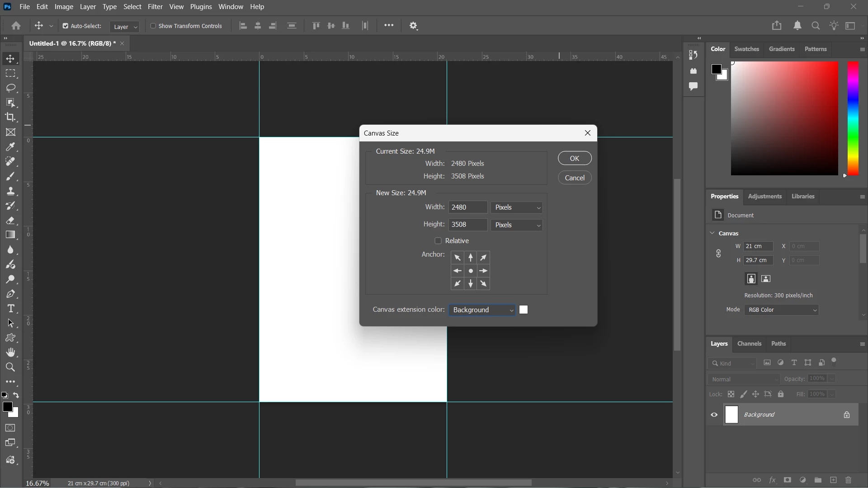Hide the Background layer visibility eye
This screenshot has height=488, width=868.
[x=714, y=415]
